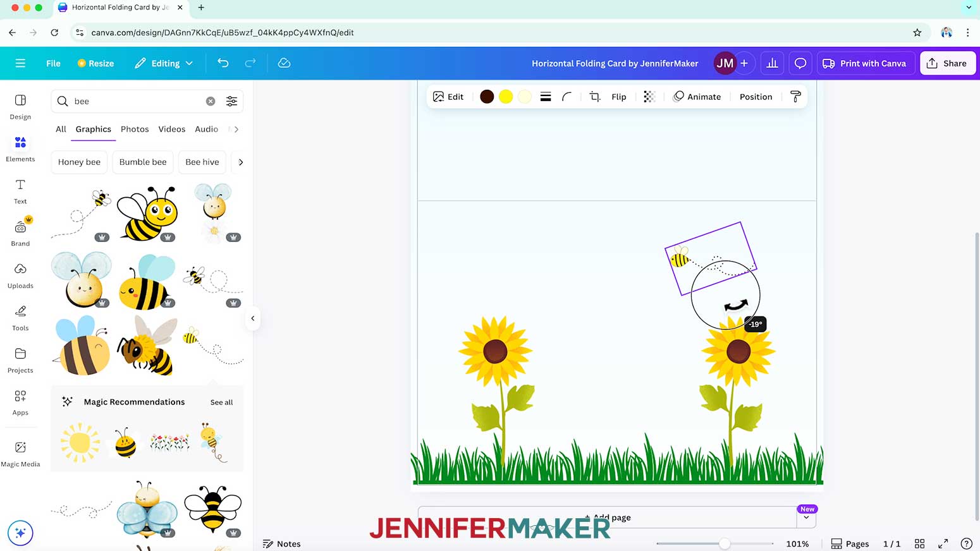Open the help question mark icon

[966, 543]
